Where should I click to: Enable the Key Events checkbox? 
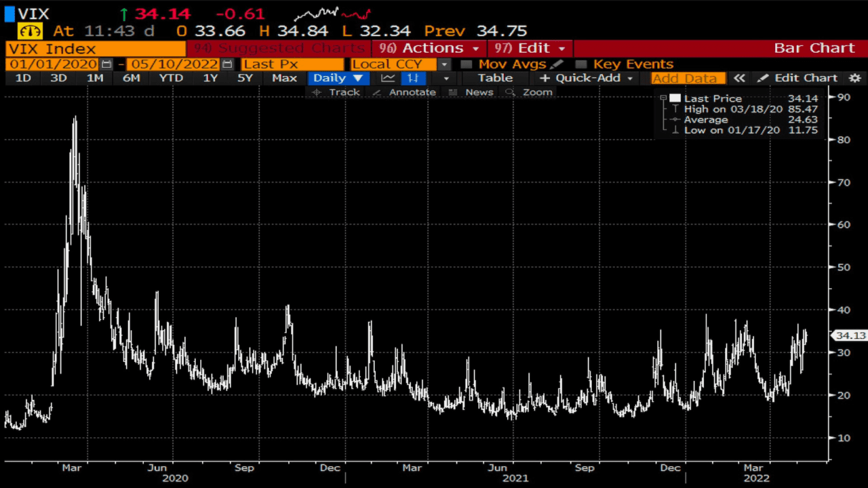(x=580, y=64)
